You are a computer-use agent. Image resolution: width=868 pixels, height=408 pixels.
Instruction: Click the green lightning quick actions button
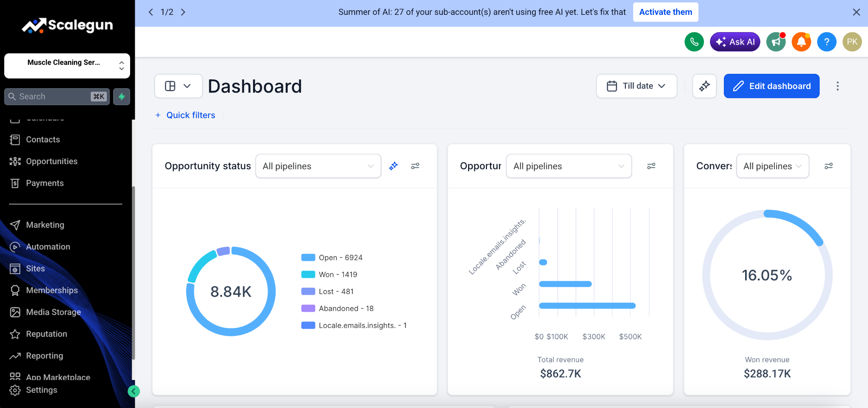coord(122,96)
